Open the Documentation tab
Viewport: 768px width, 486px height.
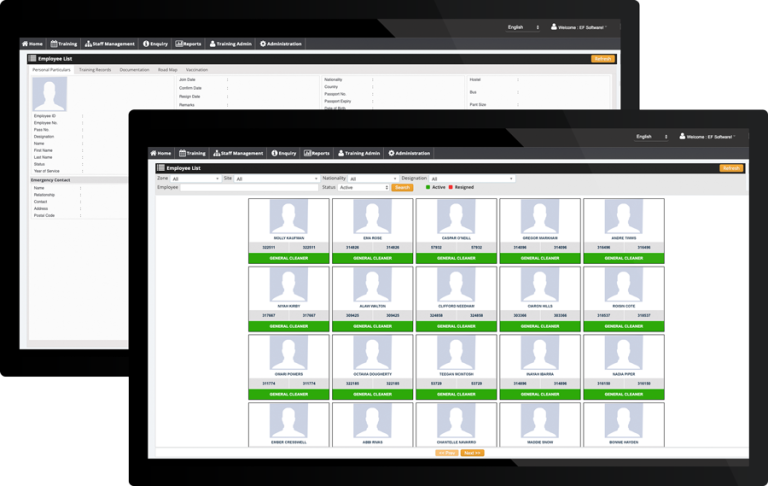(x=134, y=70)
